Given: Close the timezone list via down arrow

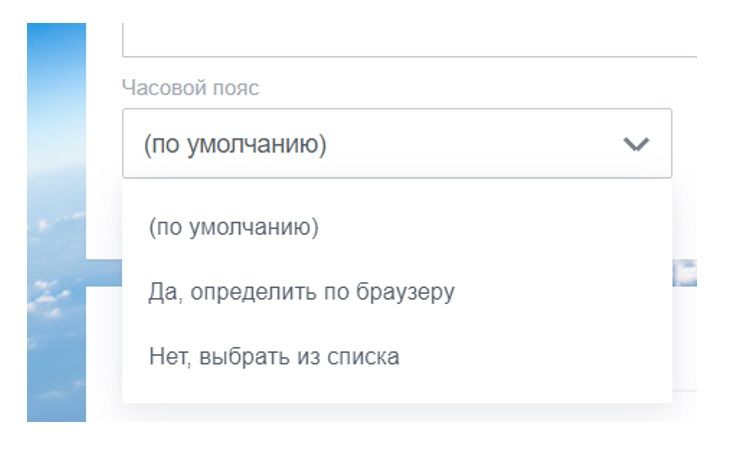Looking at the screenshot, I should coord(636,145).
